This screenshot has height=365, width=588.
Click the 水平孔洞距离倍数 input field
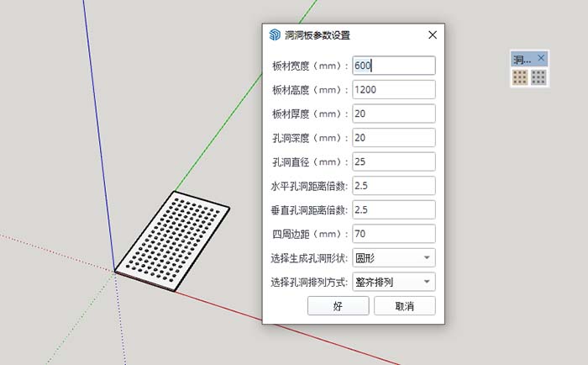(394, 186)
